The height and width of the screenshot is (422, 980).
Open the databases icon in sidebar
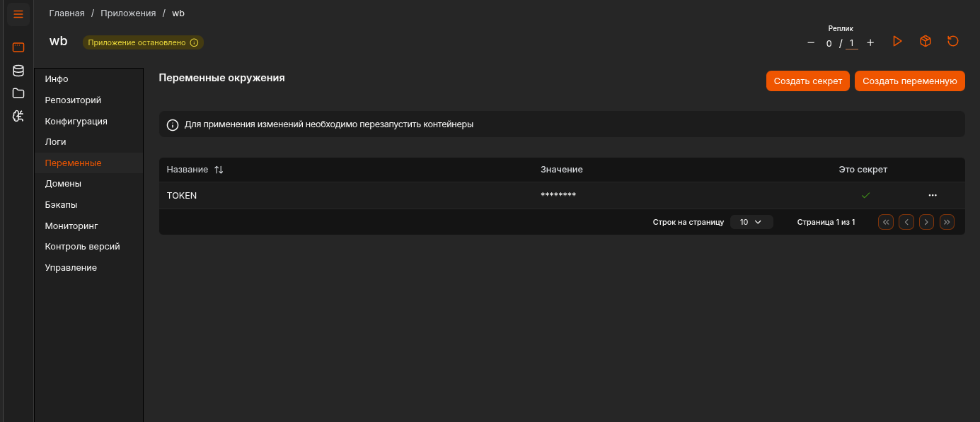click(18, 71)
